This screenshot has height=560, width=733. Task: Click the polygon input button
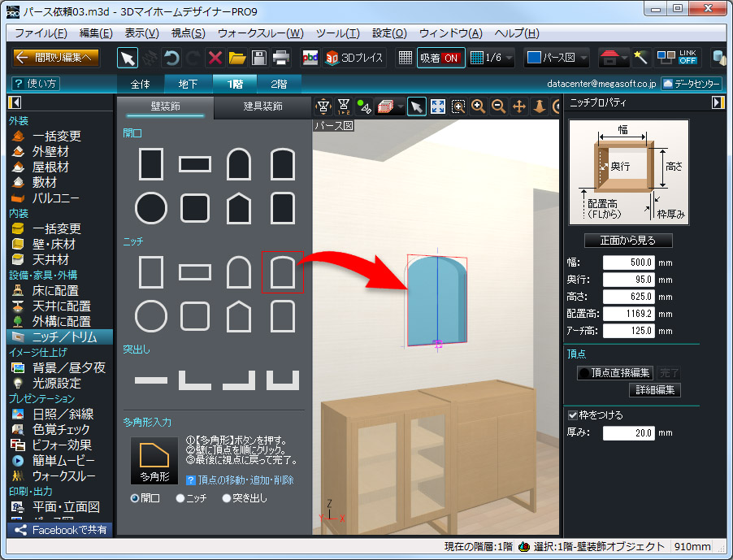[x=154, y=460]
